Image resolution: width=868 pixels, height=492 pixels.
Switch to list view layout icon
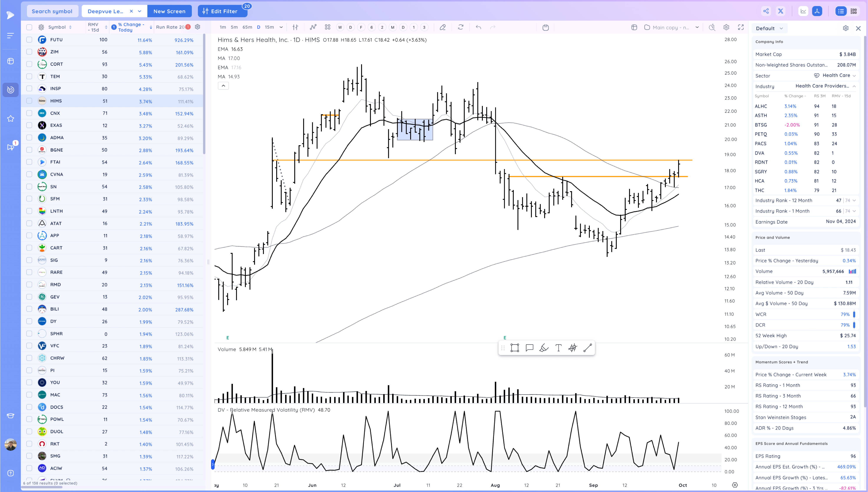pos(841,11)
